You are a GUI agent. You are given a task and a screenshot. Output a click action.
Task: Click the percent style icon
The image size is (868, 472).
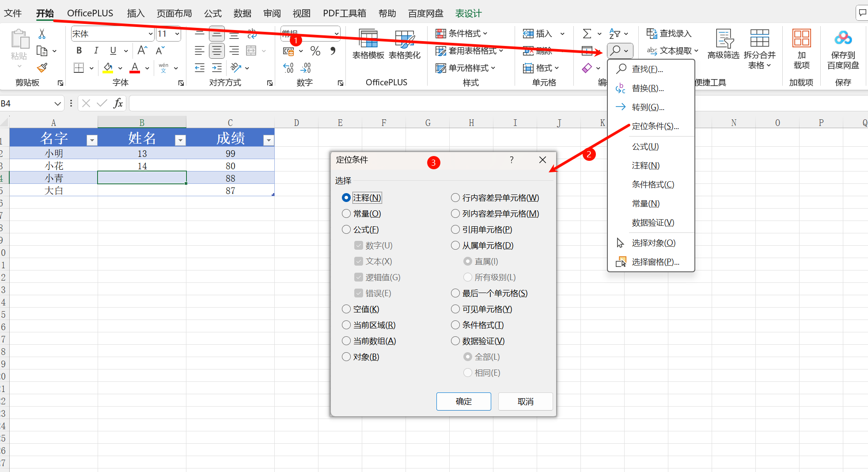[x=315, y=51]
